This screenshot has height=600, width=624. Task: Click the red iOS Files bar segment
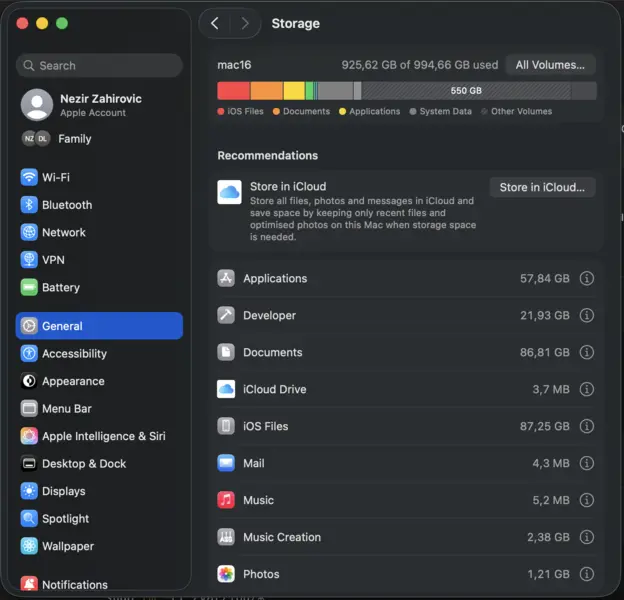[x=234, y=91]
